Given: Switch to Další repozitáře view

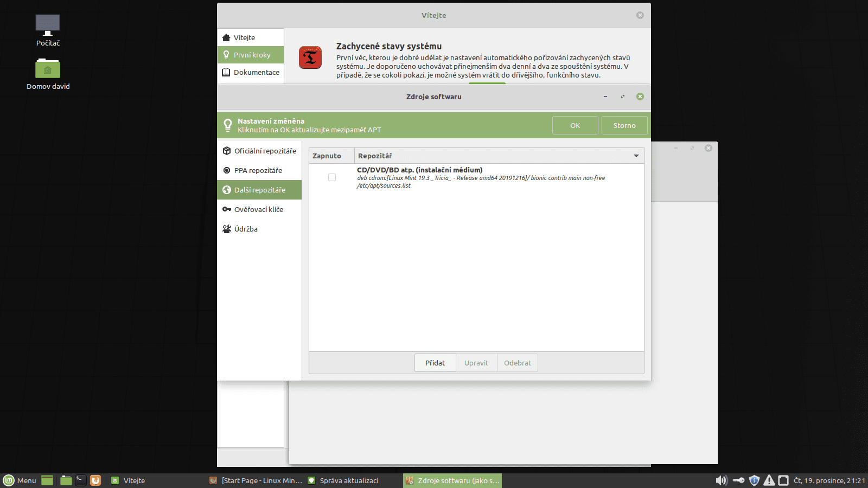Looking at the screenshot, I should pyautogui.click(x=260, y=190).
